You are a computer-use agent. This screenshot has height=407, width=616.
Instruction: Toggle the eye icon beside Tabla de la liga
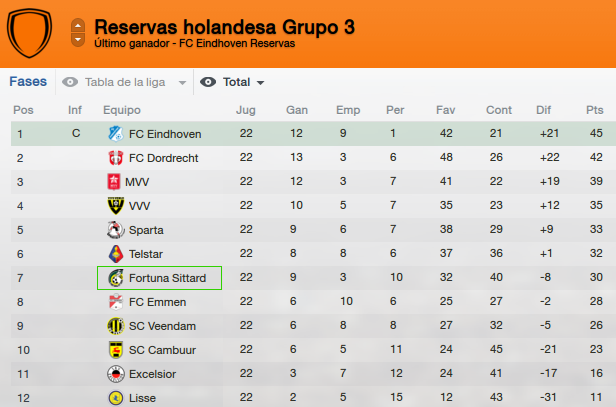pyautogui.click(x=70, y=82)
